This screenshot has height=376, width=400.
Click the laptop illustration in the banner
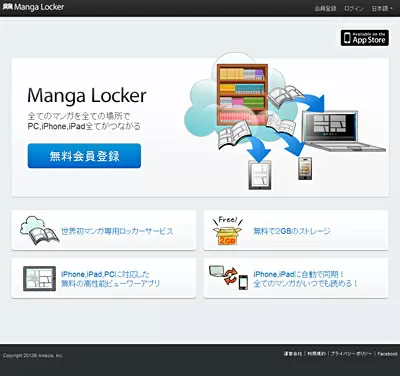click(343, 131)
